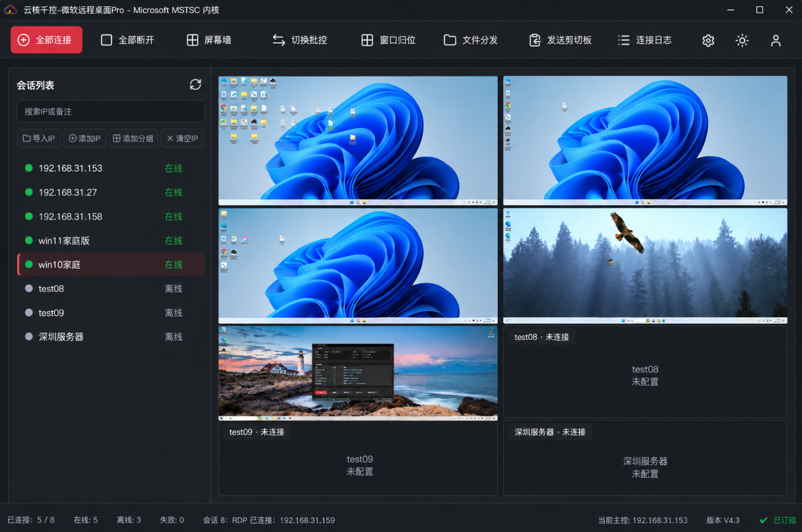The width and height of the screenshot is (802, 532).
Task: Open settings via the gear icon
Action: [708, 40]
